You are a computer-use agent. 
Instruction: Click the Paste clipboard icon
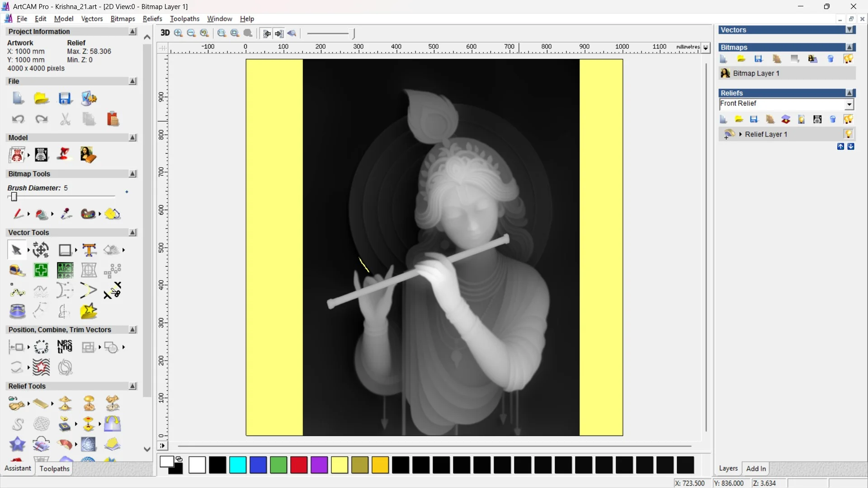click(113, 119)
